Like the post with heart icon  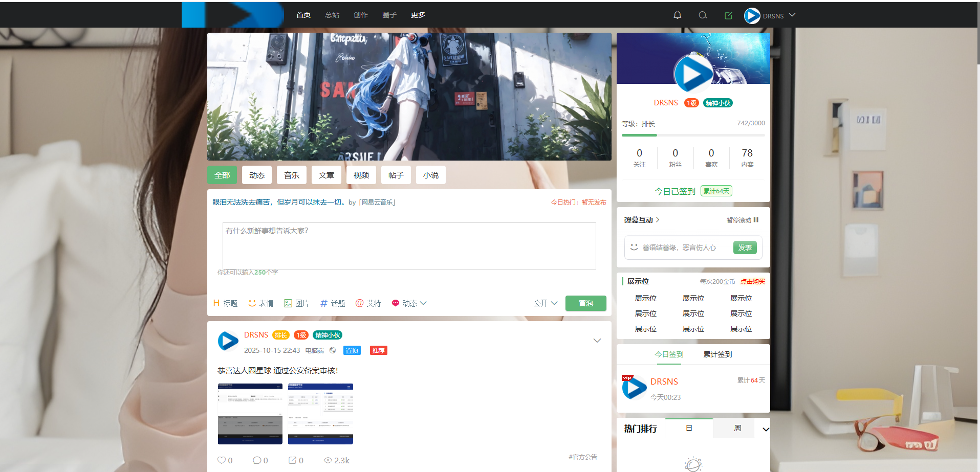tap(222, 460)
